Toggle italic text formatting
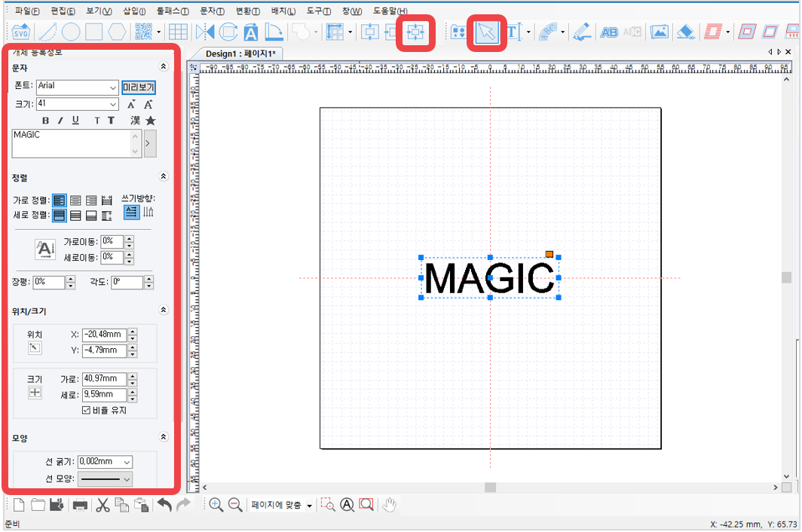Viewport: 802px width, 532px height. point(60,121)
